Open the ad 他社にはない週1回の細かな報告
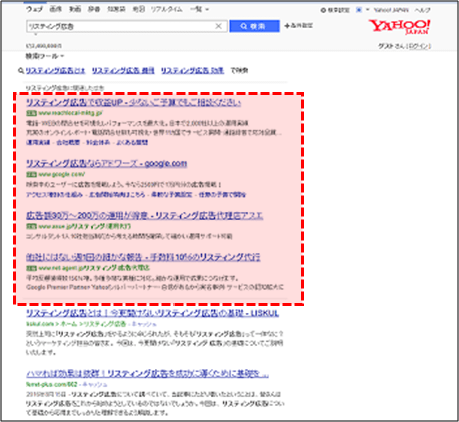The width and height of the screenshot is (459, 422). click(x=143, y=257)
